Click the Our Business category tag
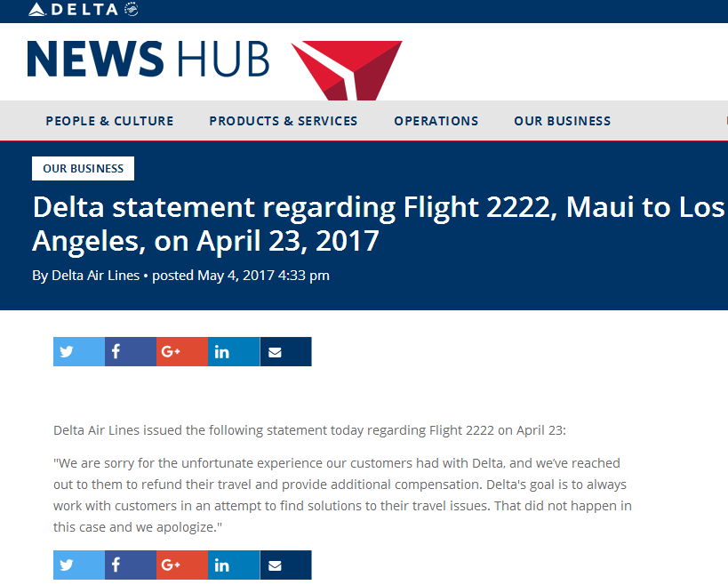The image size is (728, 585). (83, 169)
